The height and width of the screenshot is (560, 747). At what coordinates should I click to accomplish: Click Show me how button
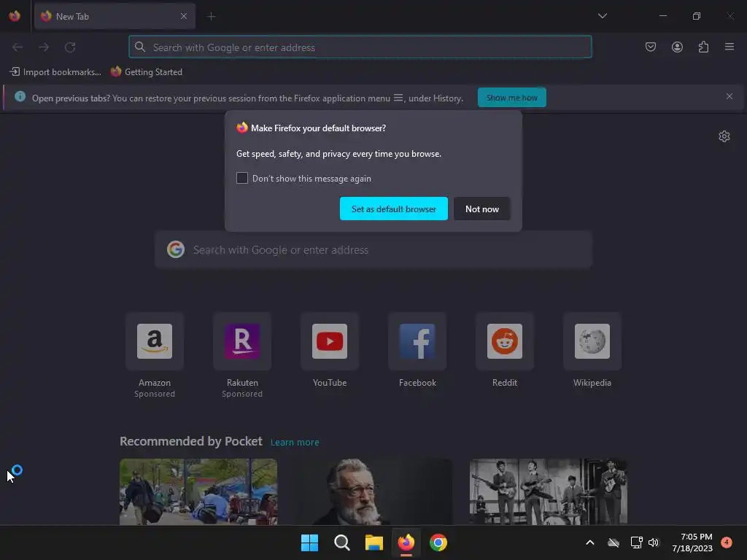pyautogui.click(x=511, y=98)
